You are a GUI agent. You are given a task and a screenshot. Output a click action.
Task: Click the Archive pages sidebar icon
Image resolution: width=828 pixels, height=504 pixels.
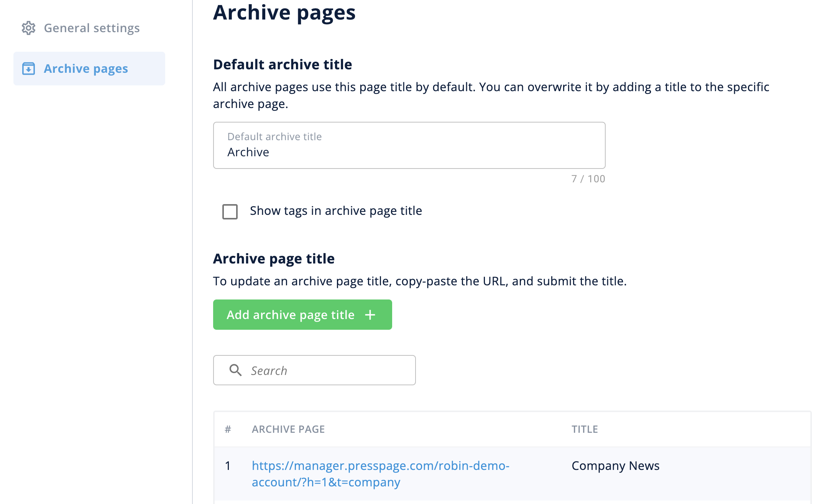pos(28,69)
